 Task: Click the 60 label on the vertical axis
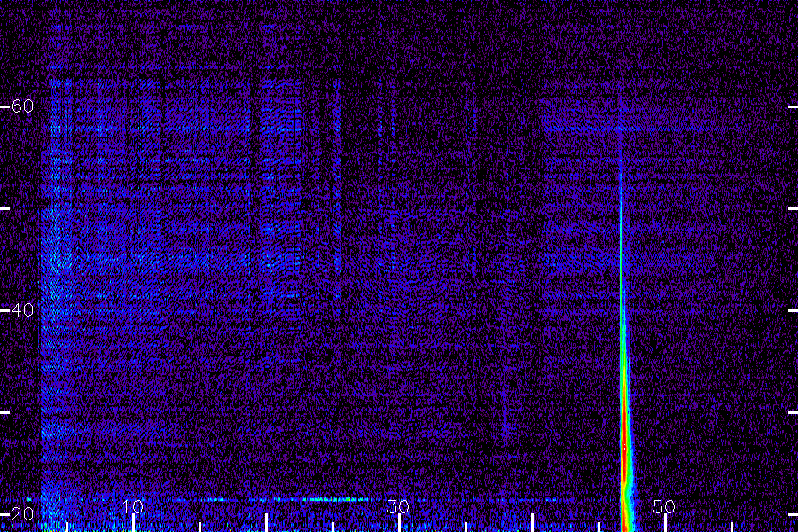pyautogui.click(x=22, y=106)
